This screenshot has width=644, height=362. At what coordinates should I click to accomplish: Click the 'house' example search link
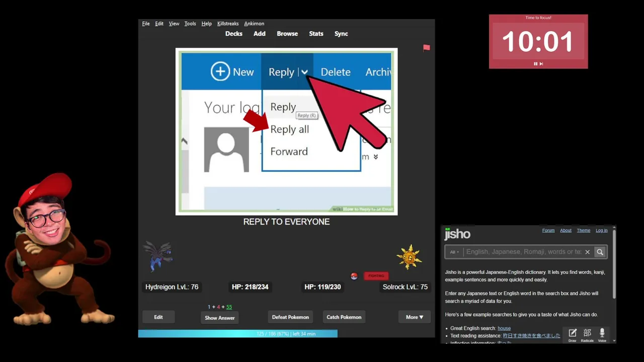pyautogui.click(x=504, y=328)
